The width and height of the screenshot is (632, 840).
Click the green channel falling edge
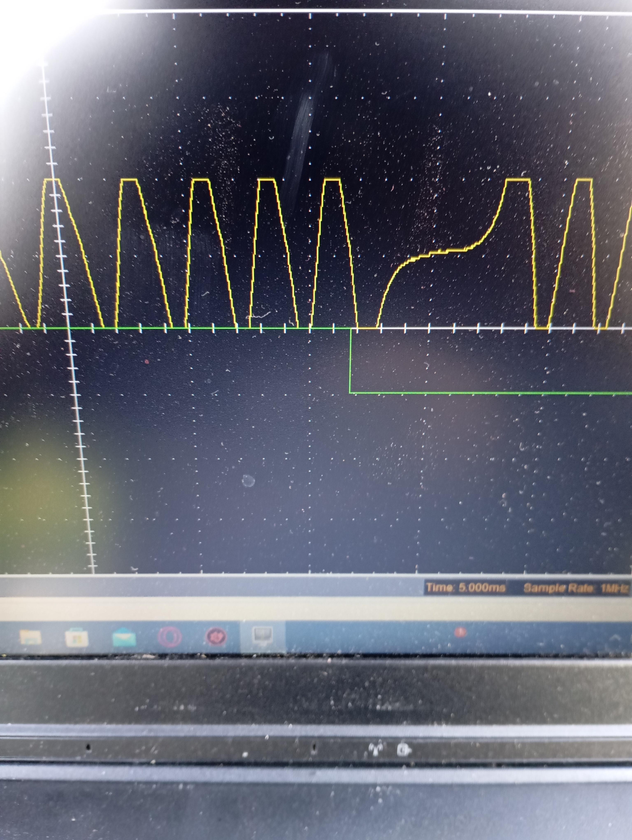point(350,360)
